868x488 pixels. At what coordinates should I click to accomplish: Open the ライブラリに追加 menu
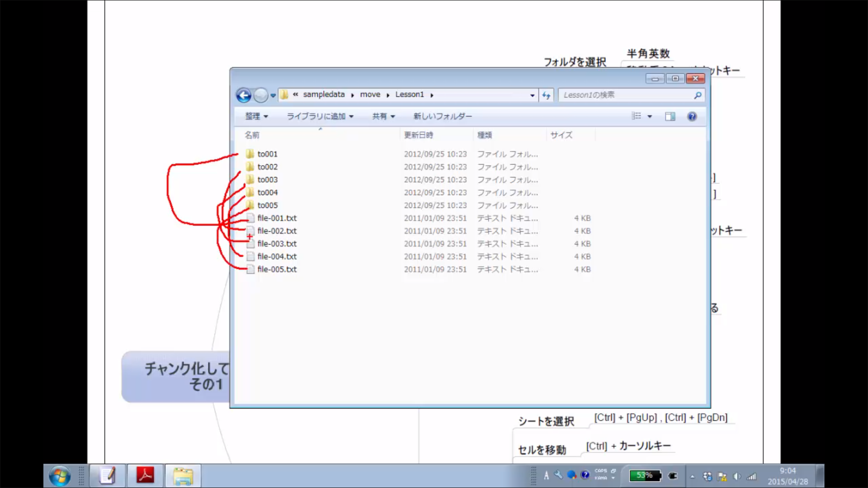320,117
